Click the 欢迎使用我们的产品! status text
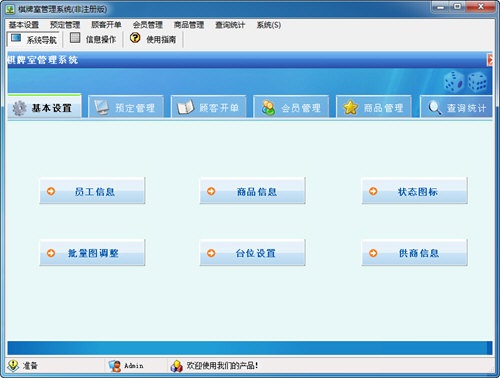 [x=222, y=366]
